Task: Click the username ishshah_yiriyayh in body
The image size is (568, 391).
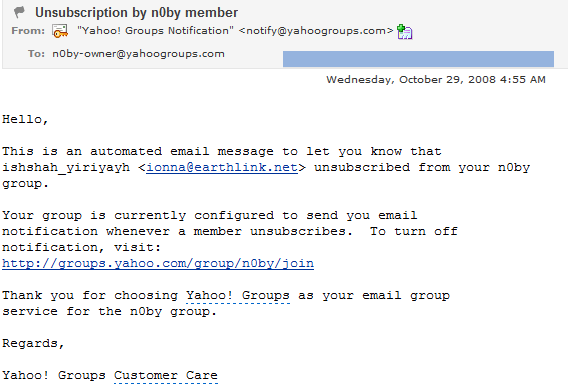Action: click(x=66, y=168)
